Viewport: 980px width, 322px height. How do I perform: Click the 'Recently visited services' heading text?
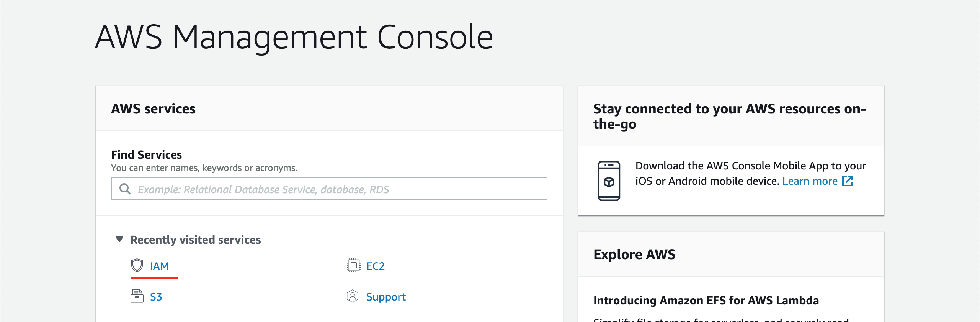tap(195, 240)
